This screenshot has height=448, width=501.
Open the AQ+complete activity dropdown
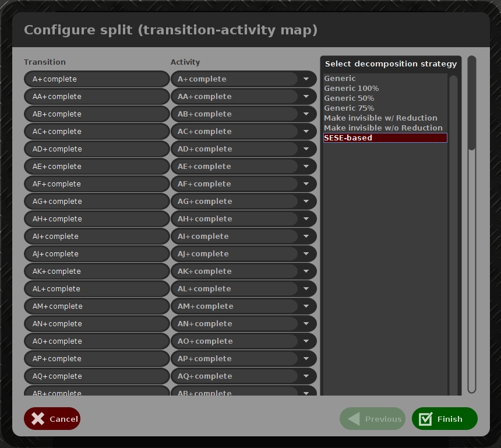click(x=306, y=376)
